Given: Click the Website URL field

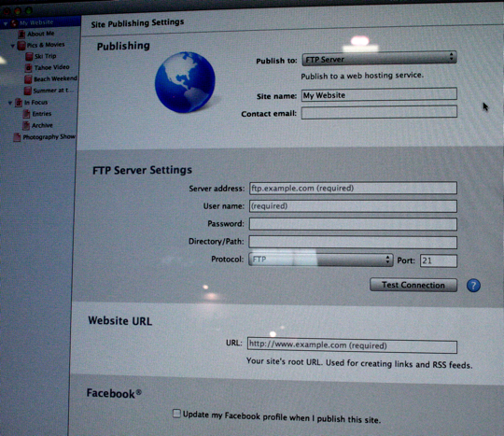Looking at the screenshot, I should point(352,345).
